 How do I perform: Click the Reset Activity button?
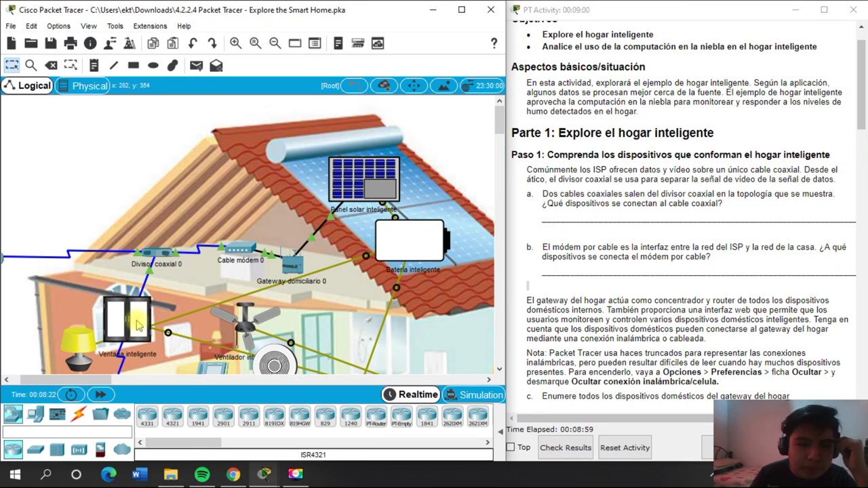tap(625, 447)
